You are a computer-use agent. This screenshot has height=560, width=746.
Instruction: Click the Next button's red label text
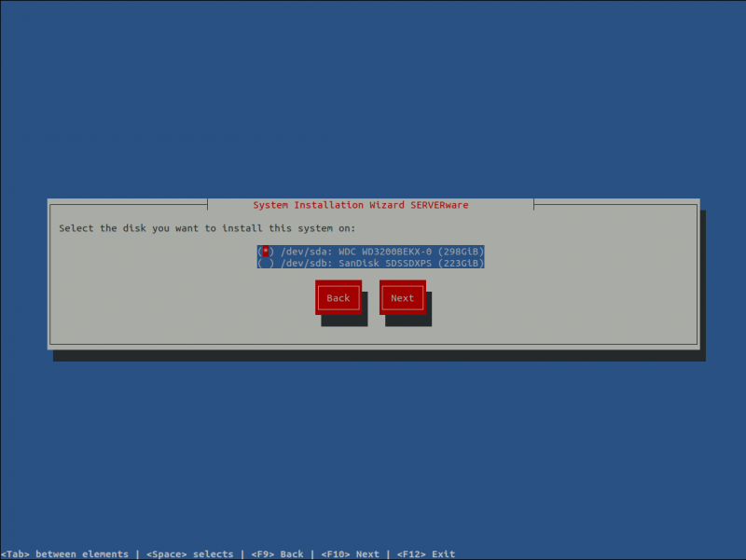coord(402,298)
